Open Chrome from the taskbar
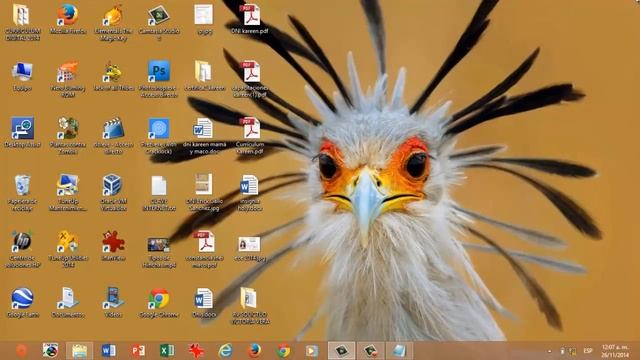 point(283,351)
